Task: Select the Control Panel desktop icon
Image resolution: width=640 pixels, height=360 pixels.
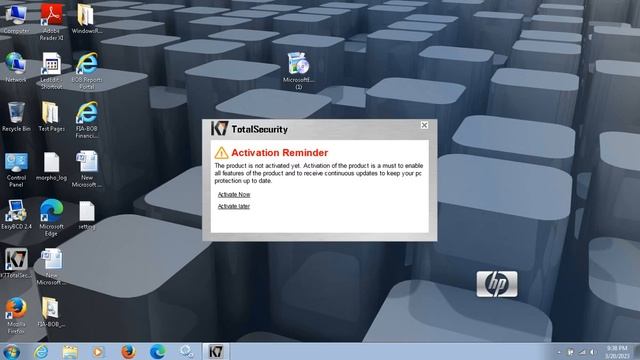Action: tap(16, 170)
